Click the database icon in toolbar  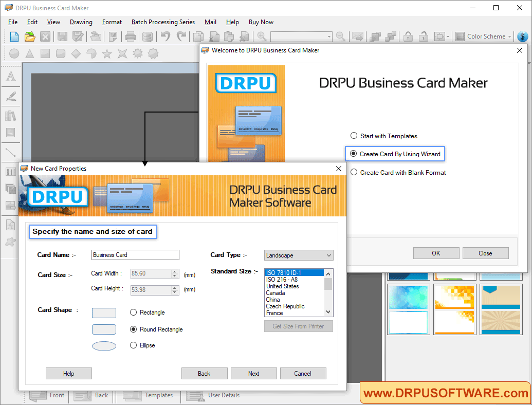(x=147, y=36)
